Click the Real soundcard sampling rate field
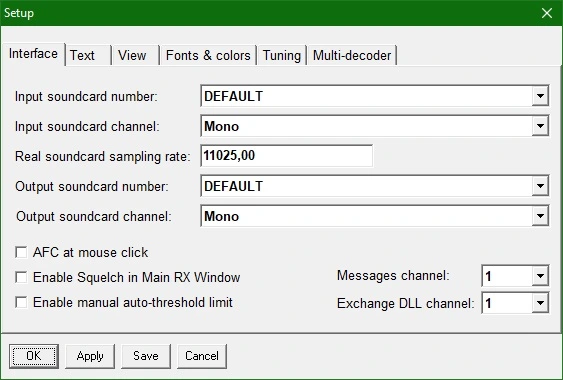The height and width of the screenshot is (380, 563). pos(287,156)
